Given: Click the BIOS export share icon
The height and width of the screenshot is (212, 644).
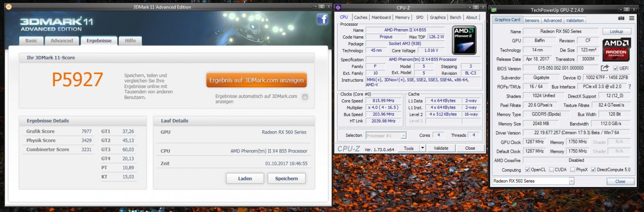Looking at the screenshot, I should point(605,68).
